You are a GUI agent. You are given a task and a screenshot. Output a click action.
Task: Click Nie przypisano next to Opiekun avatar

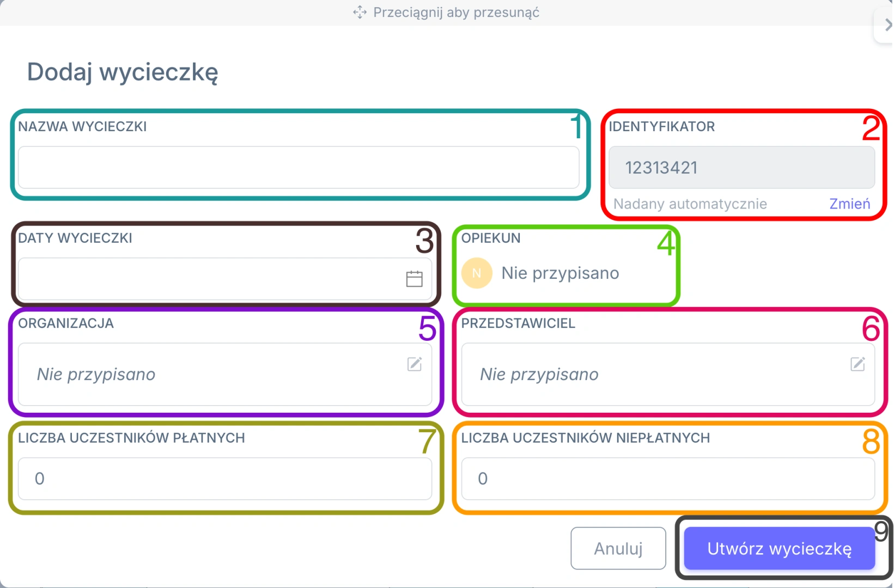tap(560, 273)
